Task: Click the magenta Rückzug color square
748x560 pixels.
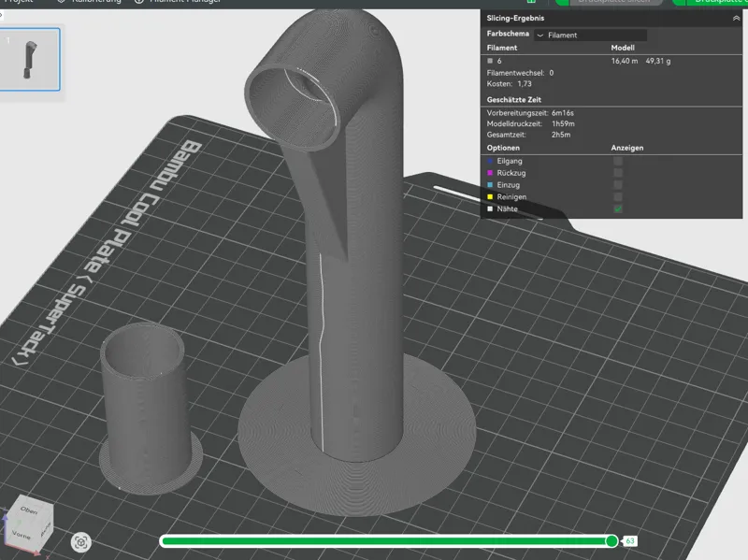Action: (490, 173)
